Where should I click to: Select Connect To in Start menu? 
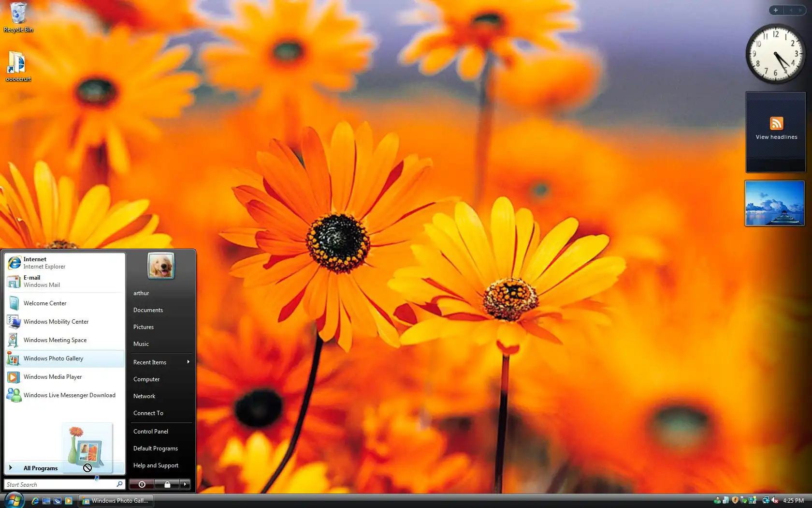(161, 413)
